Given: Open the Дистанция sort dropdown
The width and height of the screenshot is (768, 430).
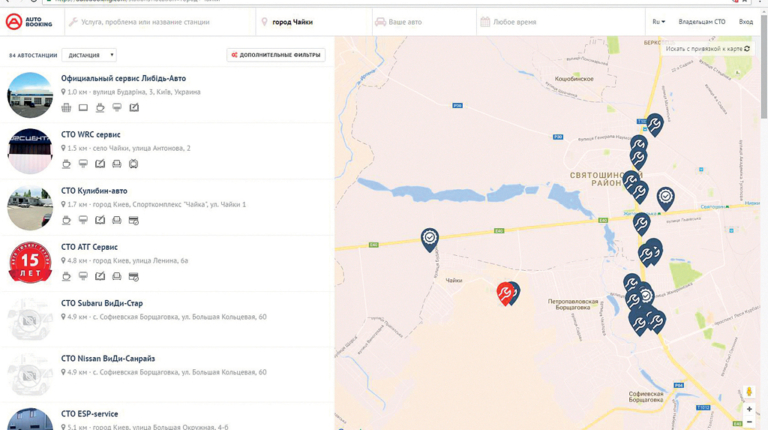Looking at the screenshot, I should pos(88,55).
